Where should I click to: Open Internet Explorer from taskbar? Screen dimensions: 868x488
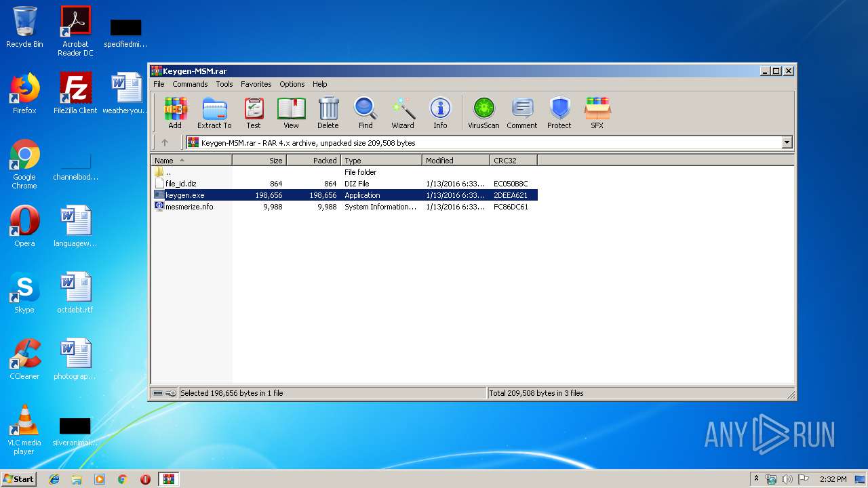(54, 479)
